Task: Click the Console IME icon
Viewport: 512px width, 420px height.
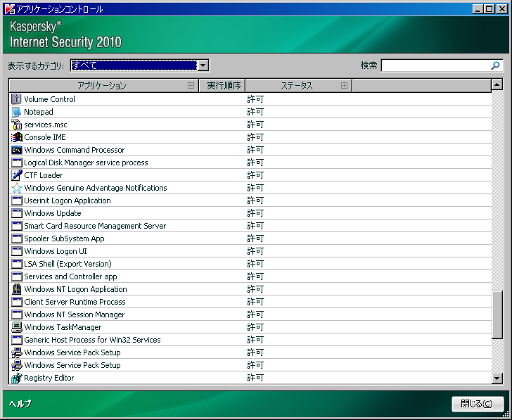Action: 16,137
